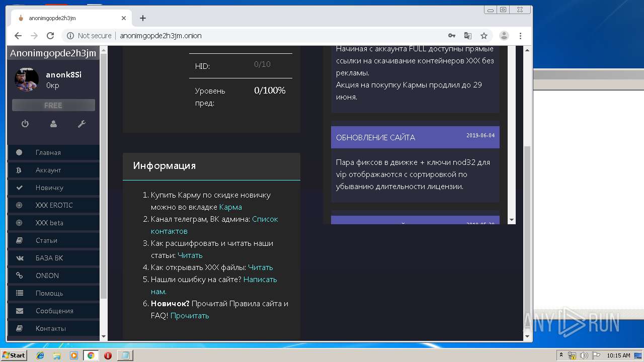This screenshot has width=644, height=362.
Task: Open the Chrome three-dot menu
Action: point(520,36)
